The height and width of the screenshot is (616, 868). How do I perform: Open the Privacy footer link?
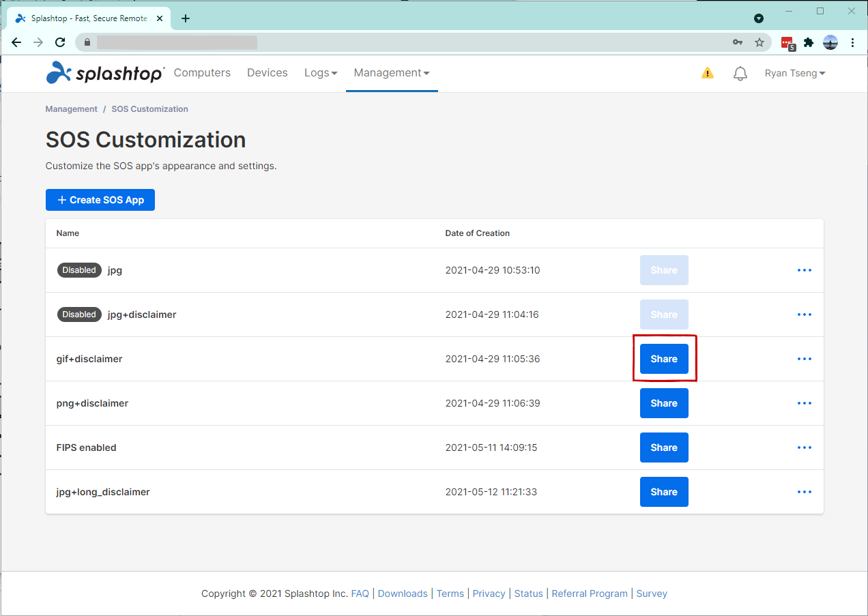[489, 593]
